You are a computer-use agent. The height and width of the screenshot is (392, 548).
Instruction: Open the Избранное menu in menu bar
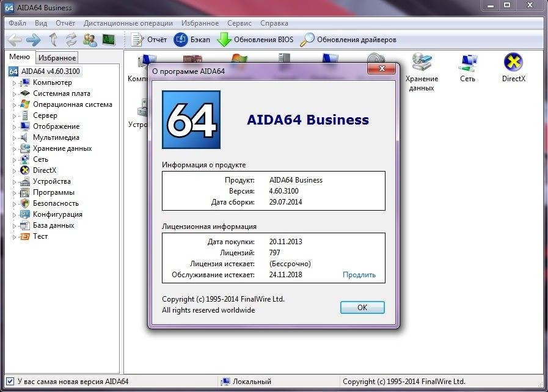(x=200, y=23)
